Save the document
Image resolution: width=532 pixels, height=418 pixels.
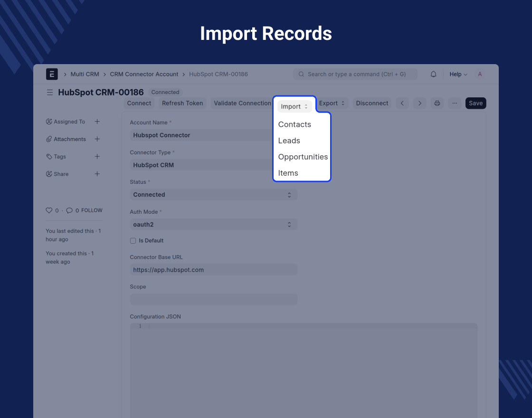pyautogui.click(x=475, y=103)
